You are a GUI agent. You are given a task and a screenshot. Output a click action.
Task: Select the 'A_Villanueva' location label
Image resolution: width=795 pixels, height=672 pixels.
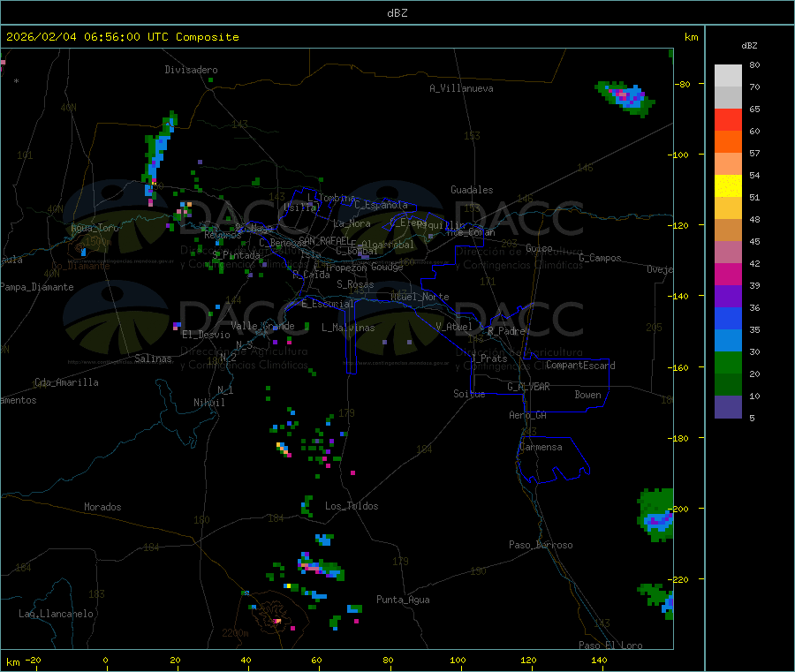461,88
